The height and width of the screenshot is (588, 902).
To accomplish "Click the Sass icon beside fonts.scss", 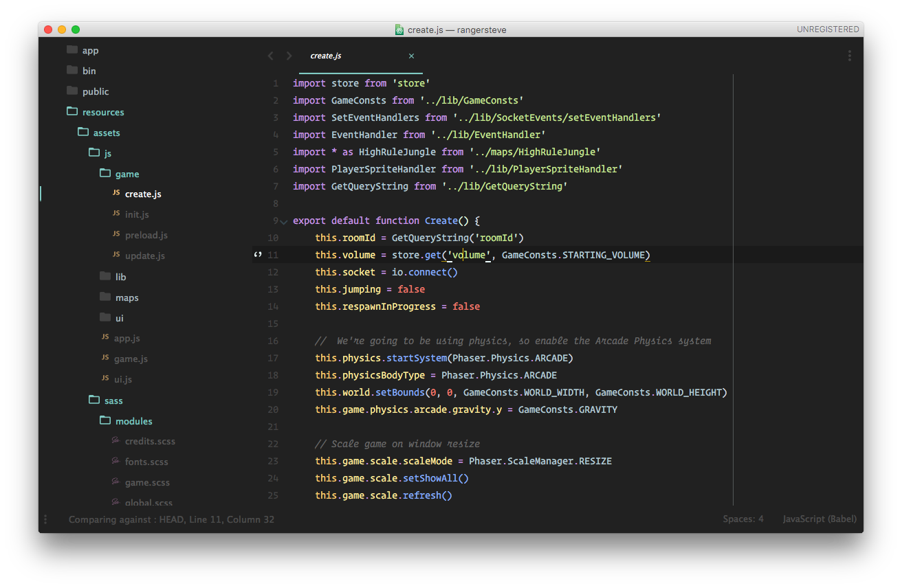I will (116, 462).
